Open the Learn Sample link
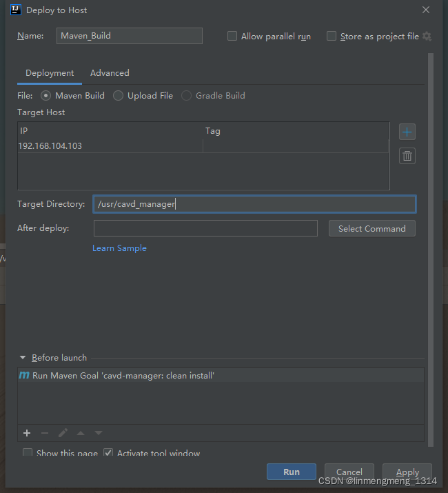 point(119,248)
